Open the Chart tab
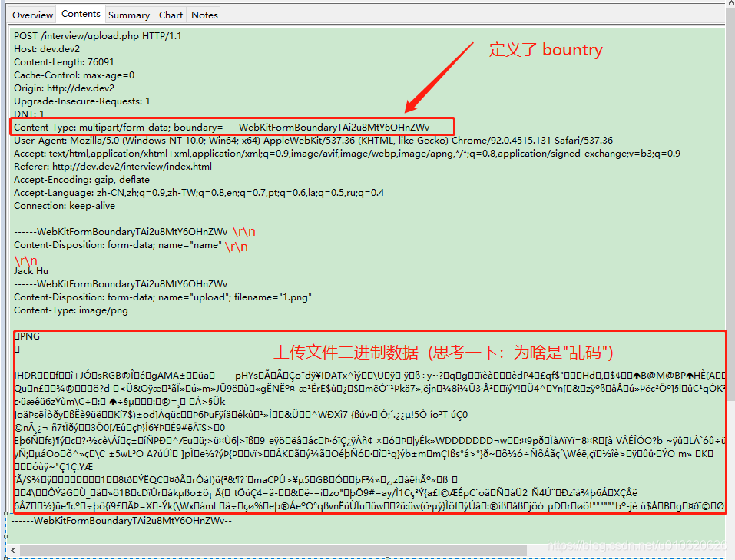 (x=171, y=15)
